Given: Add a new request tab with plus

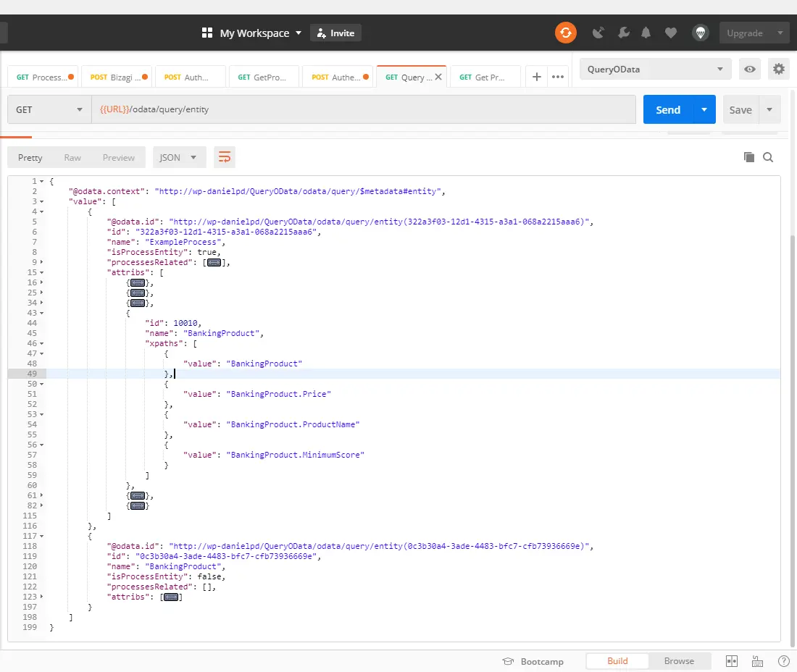Looking at the screenshot, I should [536, 77].
